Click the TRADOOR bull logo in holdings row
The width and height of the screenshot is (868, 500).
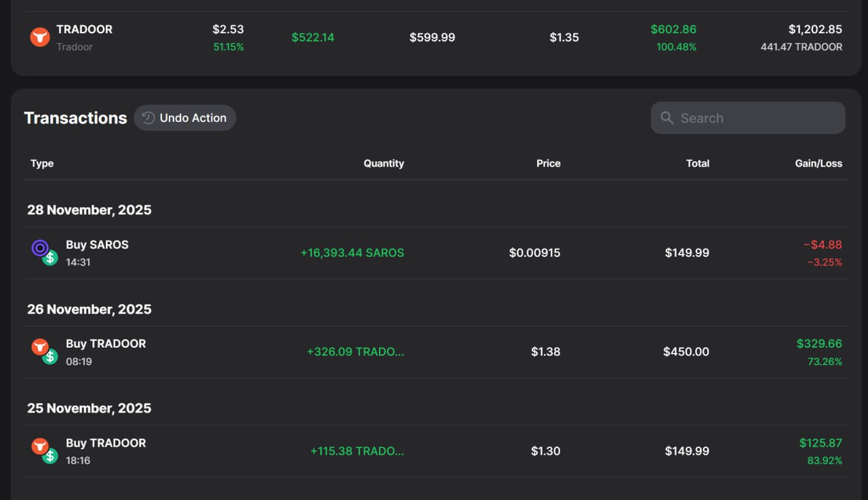coord(40,37)
